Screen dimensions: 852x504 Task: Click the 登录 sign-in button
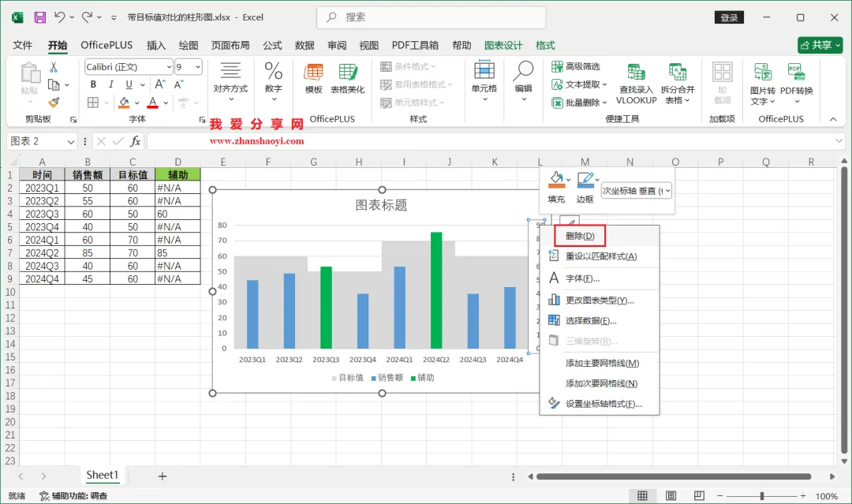click(x=729, y=17)
